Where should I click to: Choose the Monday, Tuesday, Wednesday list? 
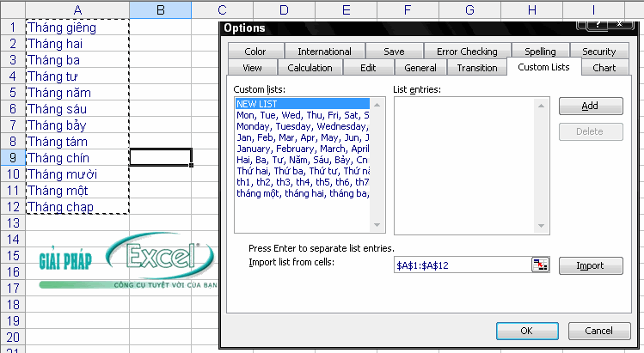[x=302, y=125]
